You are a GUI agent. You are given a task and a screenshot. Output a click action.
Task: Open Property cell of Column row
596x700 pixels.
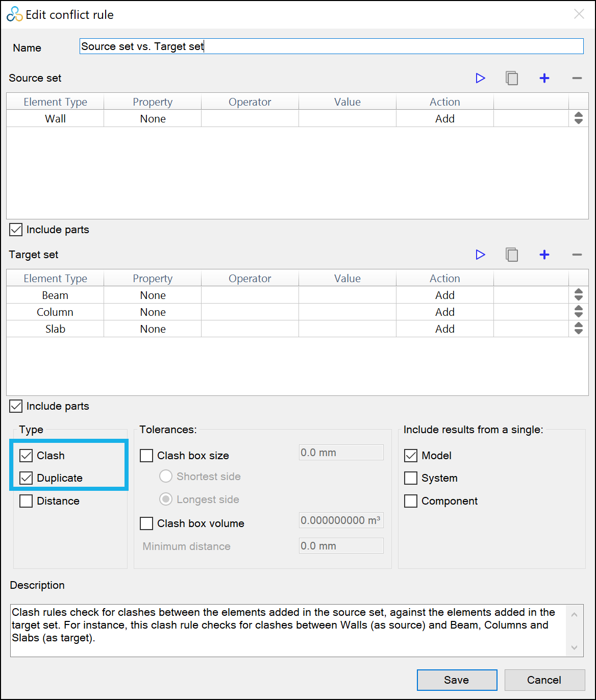pyautogui.click(x=153, y=312)
